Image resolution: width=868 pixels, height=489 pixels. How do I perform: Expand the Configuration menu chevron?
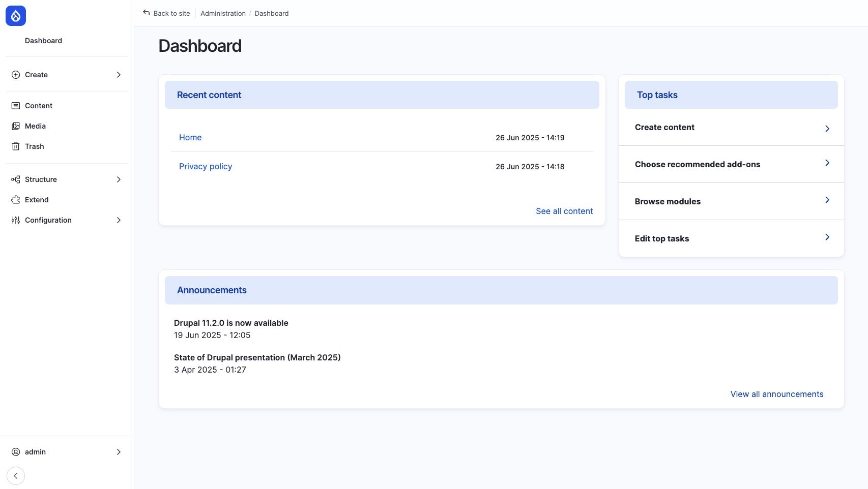point(119,220)
